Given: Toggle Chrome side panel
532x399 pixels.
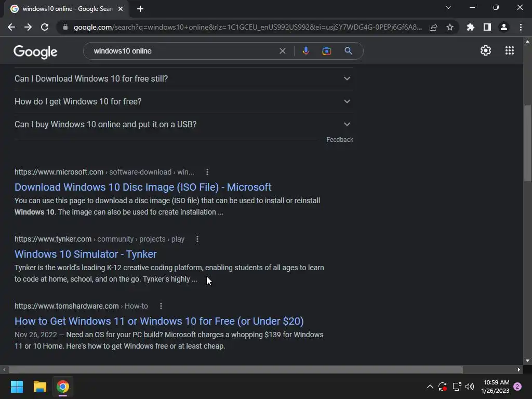Looking at the screenshot, I should 487,27.
